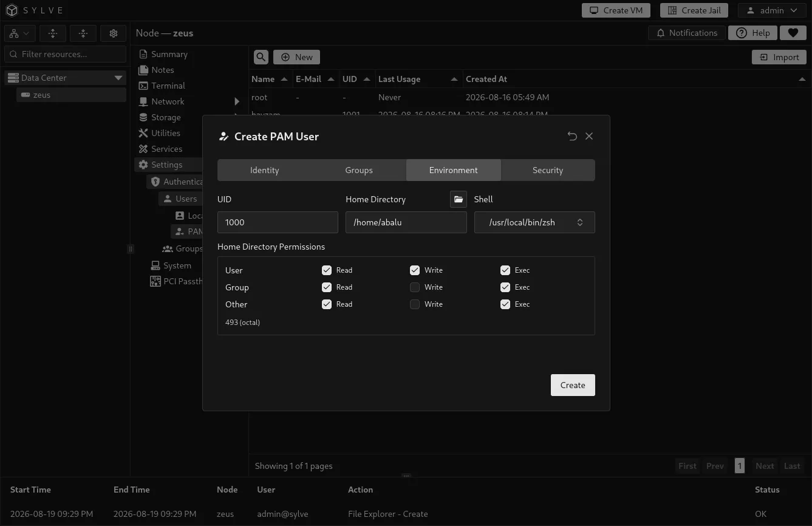The image size is (812, 526).
Task: Click the reset arrow icon in dialog
Action: coord(572,136)
